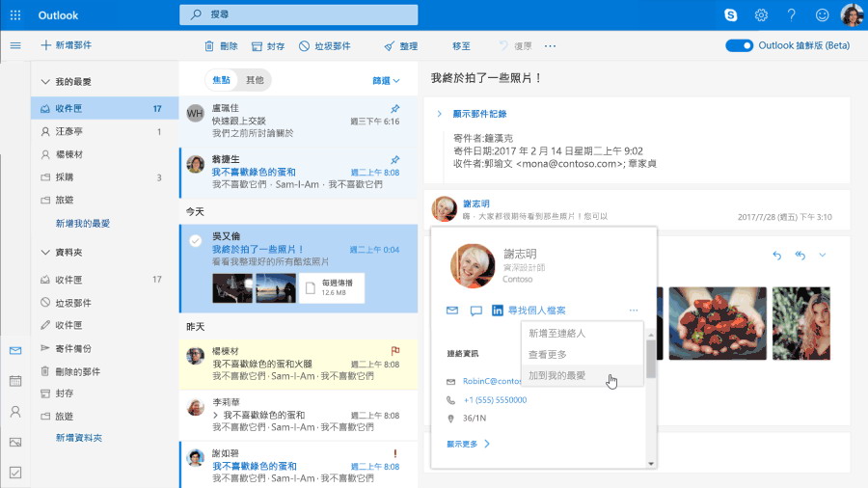Open the 謝如翠 message

click(298, 465)
